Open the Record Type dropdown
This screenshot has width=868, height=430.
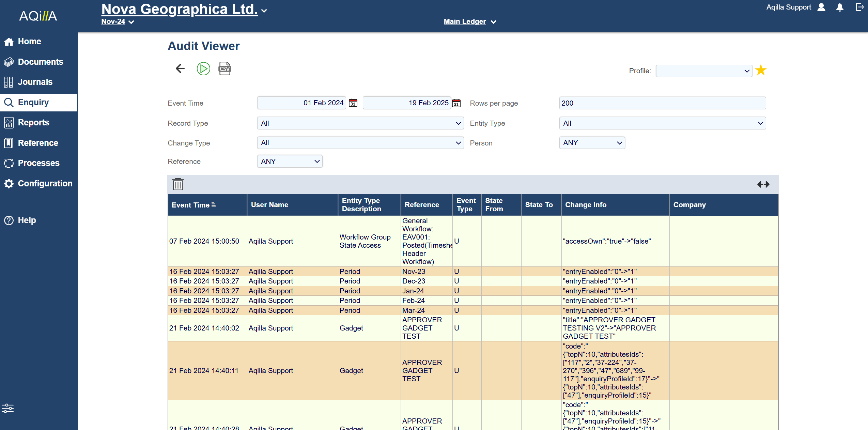[360, 123]
